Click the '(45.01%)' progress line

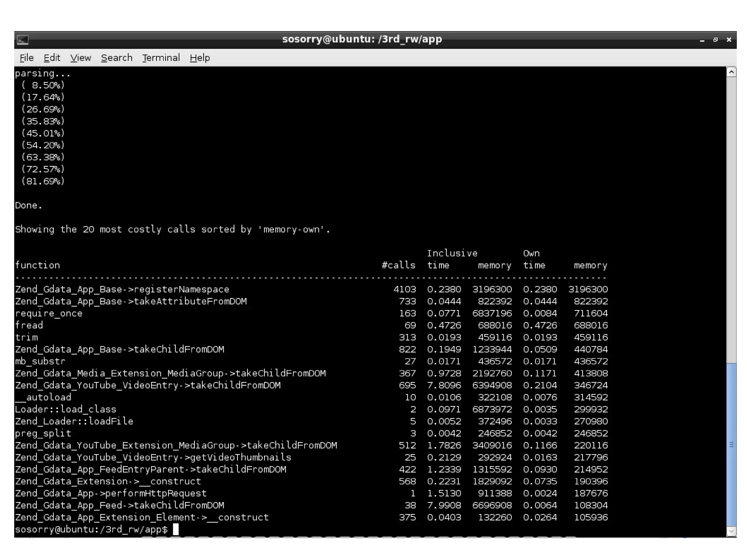coord(43,133)
